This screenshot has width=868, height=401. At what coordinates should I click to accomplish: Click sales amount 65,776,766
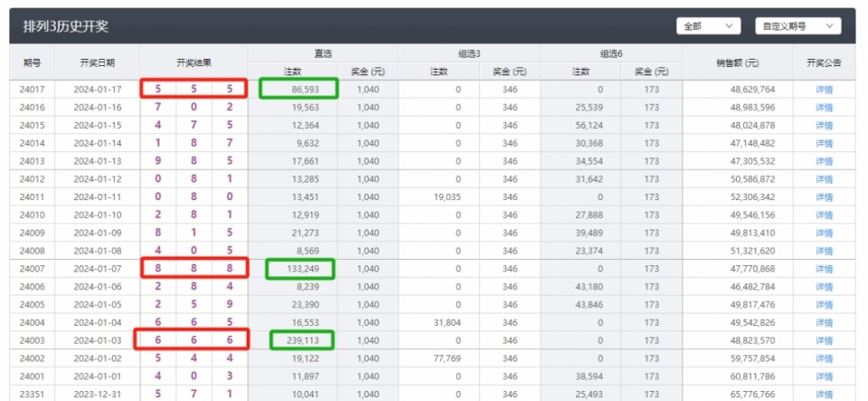click(x=752, y=395)
